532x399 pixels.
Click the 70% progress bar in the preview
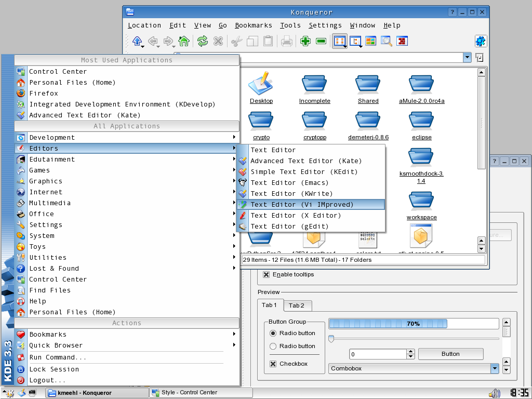click(x=414, y=324)
